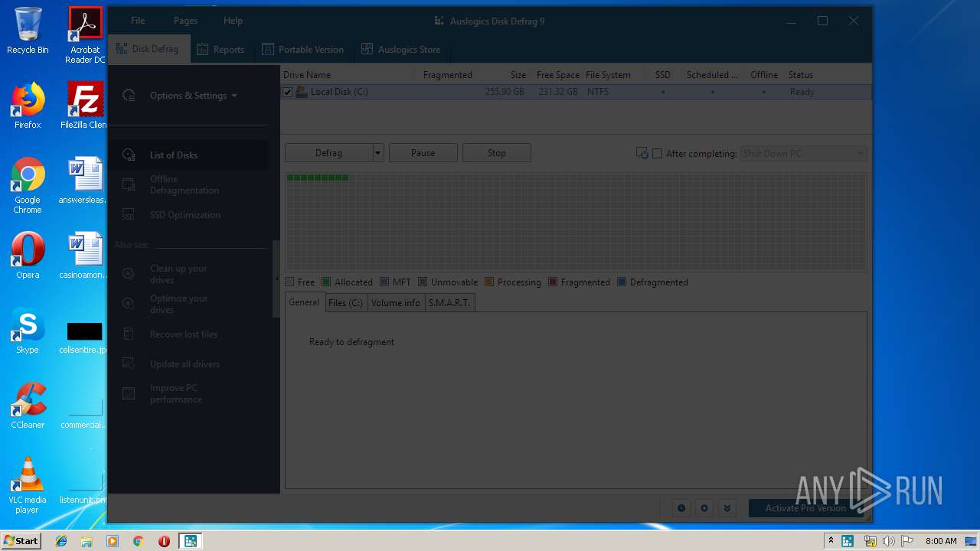Open the Shut Down PC combo box
The width and height of the screenshot is (980, 551).
tap(803, 154)
